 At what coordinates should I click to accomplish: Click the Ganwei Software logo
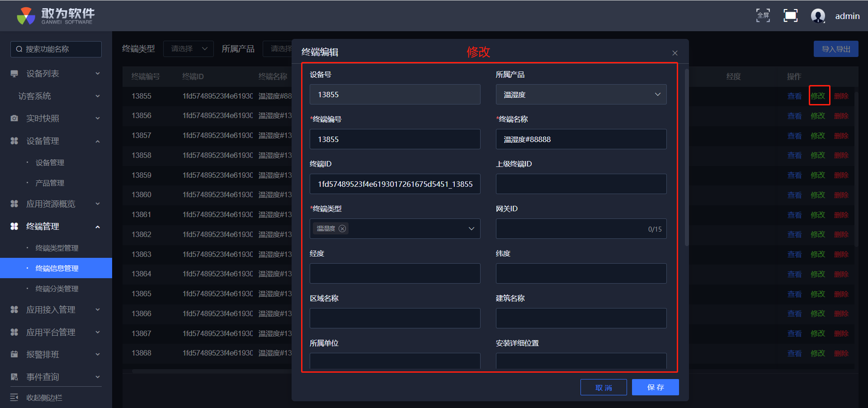[56, 16]
